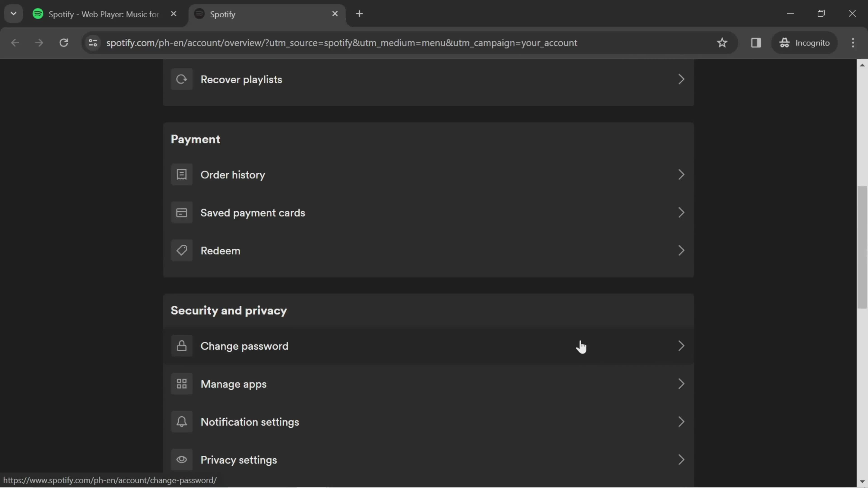
Task: Reload the Spotify account page
Action: click(x=64, y=43)
